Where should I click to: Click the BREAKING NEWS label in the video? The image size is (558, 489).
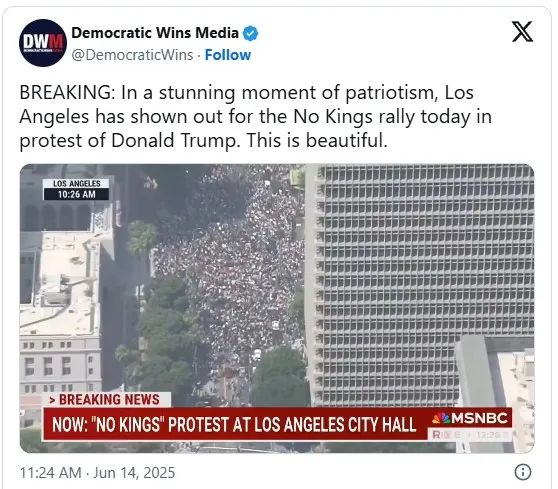tap(107, 399)
